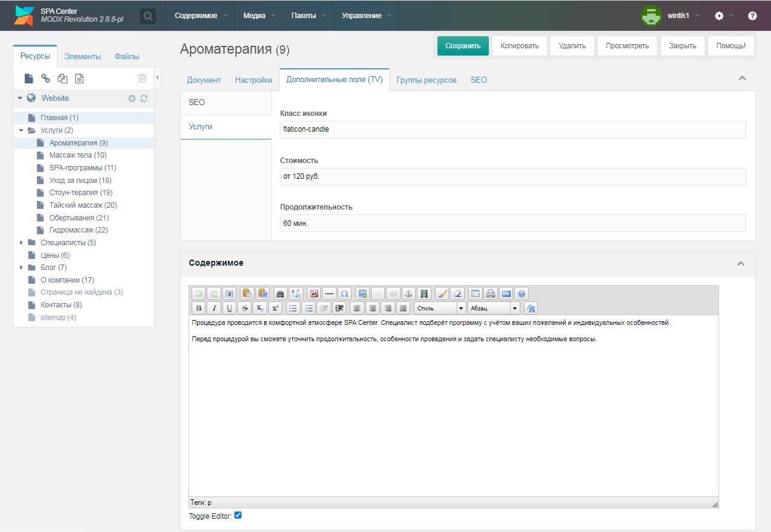The image size is (771, 532).
Task: Open find with the binoculars icon
Action: [x=280, y=293]
